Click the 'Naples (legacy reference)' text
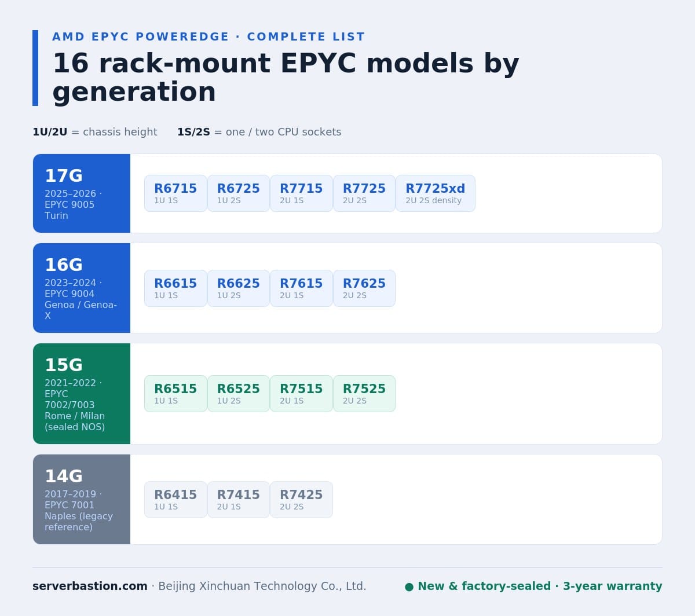This screenshot has height=616, width=695. 79,522
